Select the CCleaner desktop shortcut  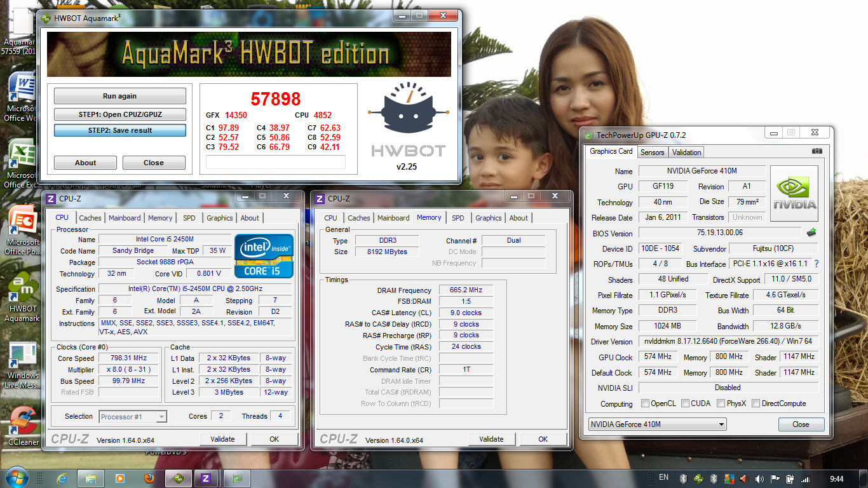(23, 426)
